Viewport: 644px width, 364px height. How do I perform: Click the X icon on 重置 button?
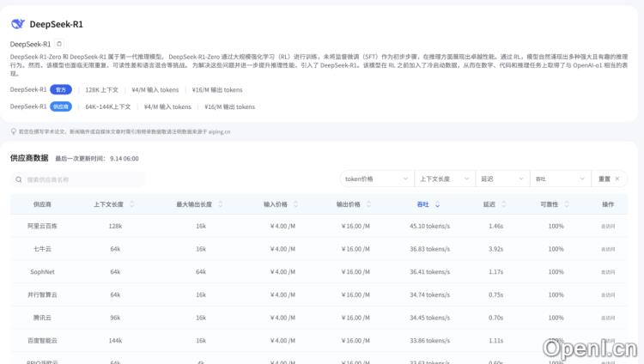[617, 179]
